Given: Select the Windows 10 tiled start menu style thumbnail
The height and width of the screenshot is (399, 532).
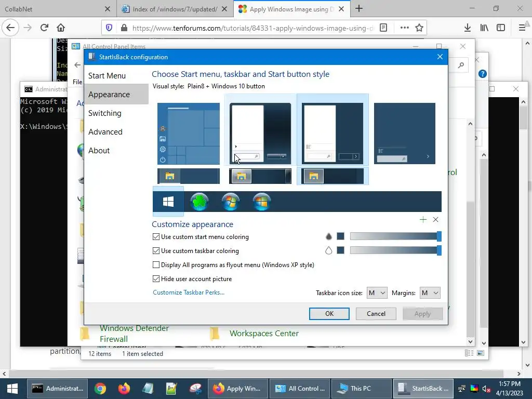Looking at the screenshot, I should coord(188,134).
